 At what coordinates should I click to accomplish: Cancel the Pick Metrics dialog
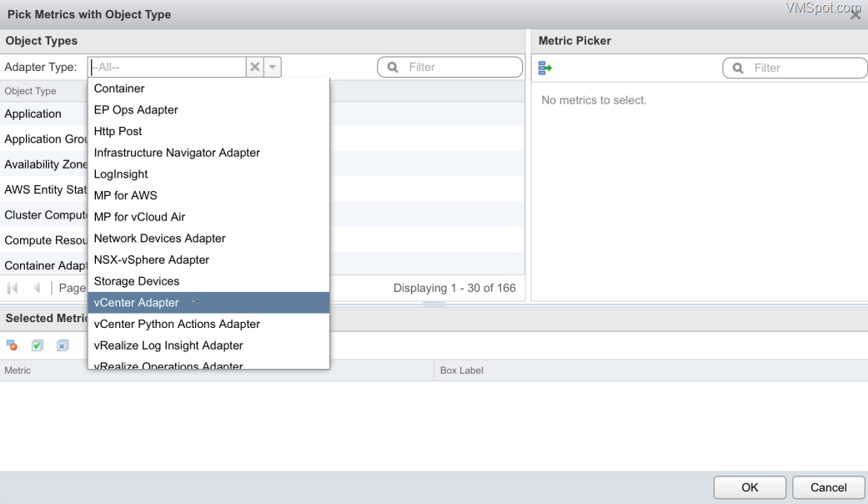(828, 487)
